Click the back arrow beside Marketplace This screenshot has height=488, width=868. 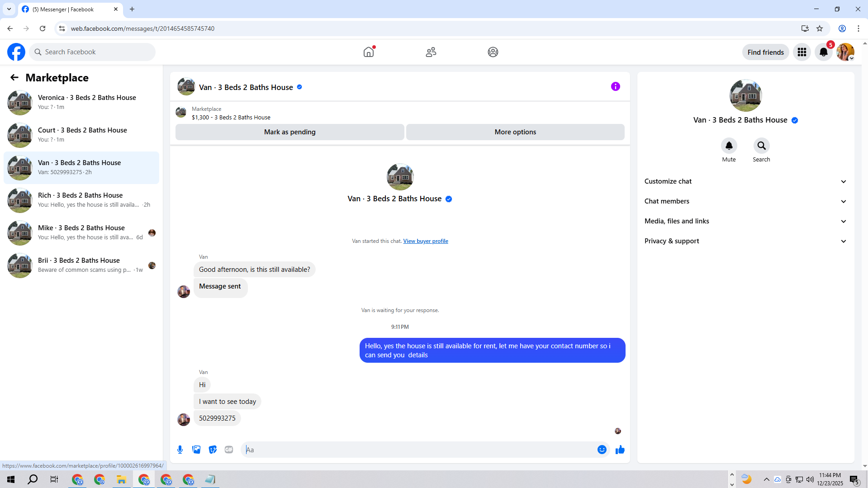[14, 77]
